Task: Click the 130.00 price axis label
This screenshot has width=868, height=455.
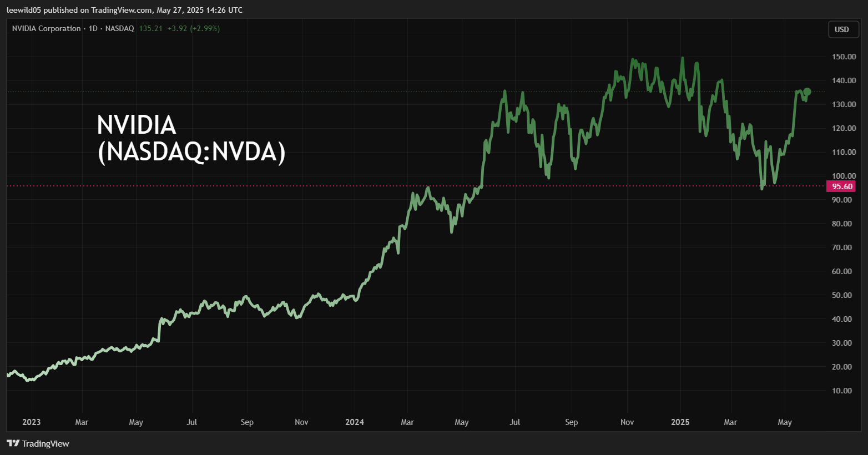Action: point(844,104)
